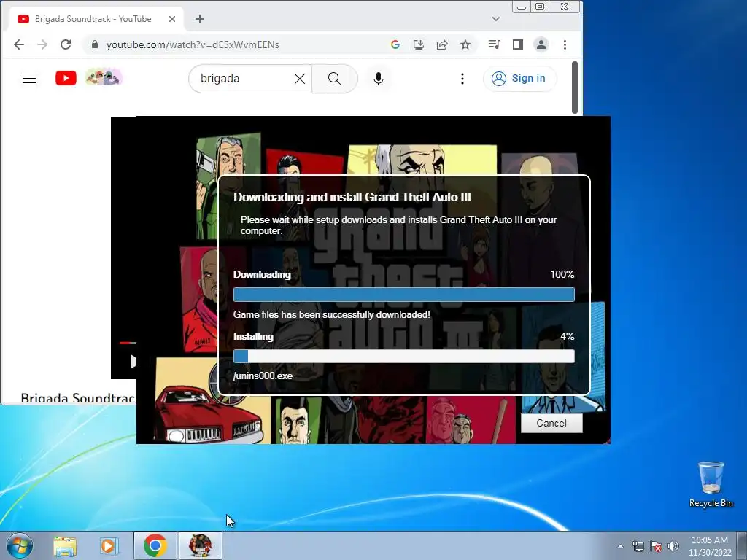Viewport: 747px width, 560px height.
Task: Open network status tray icon
Action: pyautogui.click(x=638, y=546)
